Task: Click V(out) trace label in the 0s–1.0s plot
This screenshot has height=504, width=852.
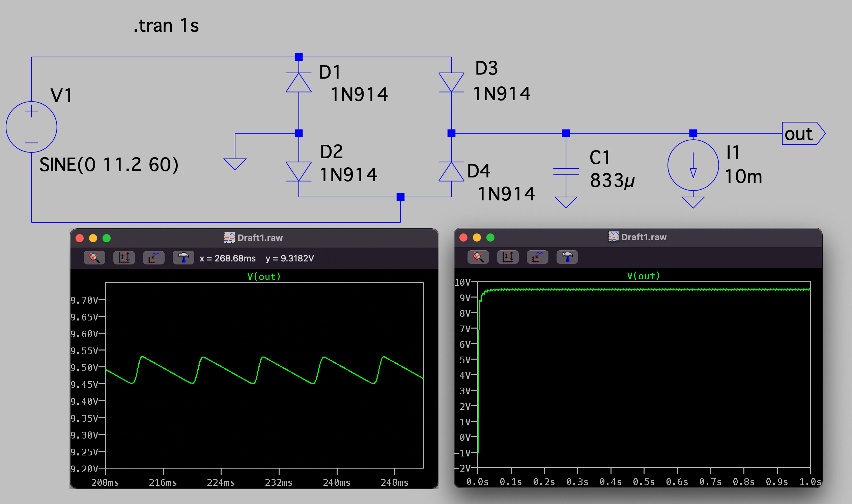Action: (x=644, y=276)
